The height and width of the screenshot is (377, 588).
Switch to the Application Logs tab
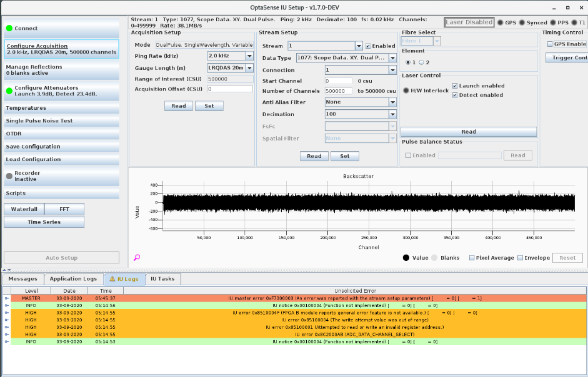[73, 279]
